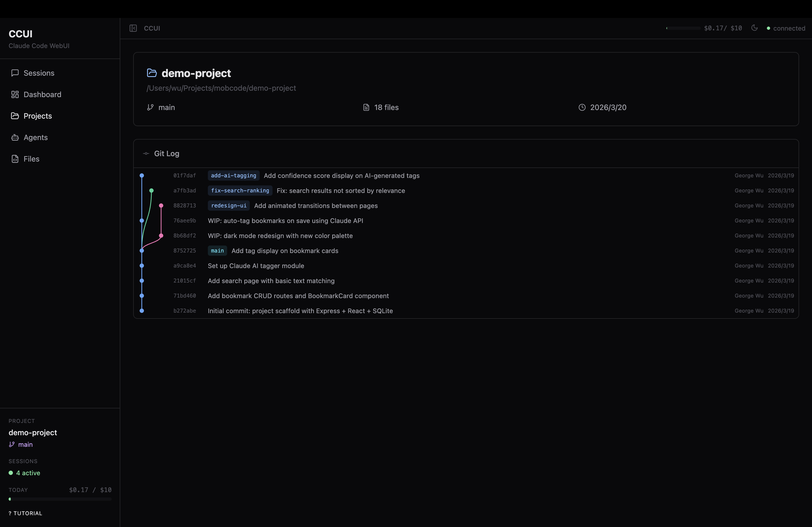Toggle dark mode with the moon icon

(x=754, y=28)
